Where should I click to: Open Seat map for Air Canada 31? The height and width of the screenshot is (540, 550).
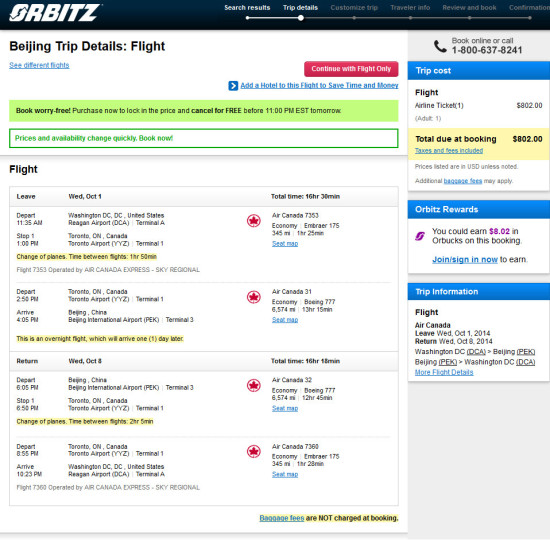(x=285, y=320)
